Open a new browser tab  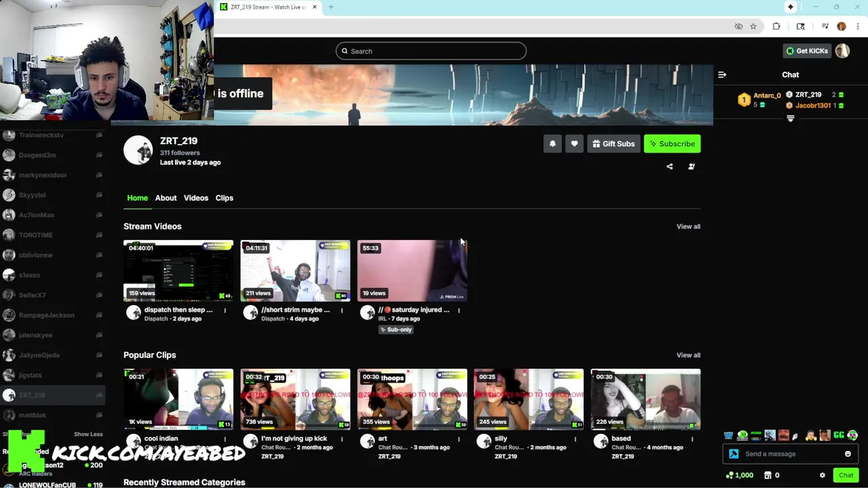pos(331,7)
